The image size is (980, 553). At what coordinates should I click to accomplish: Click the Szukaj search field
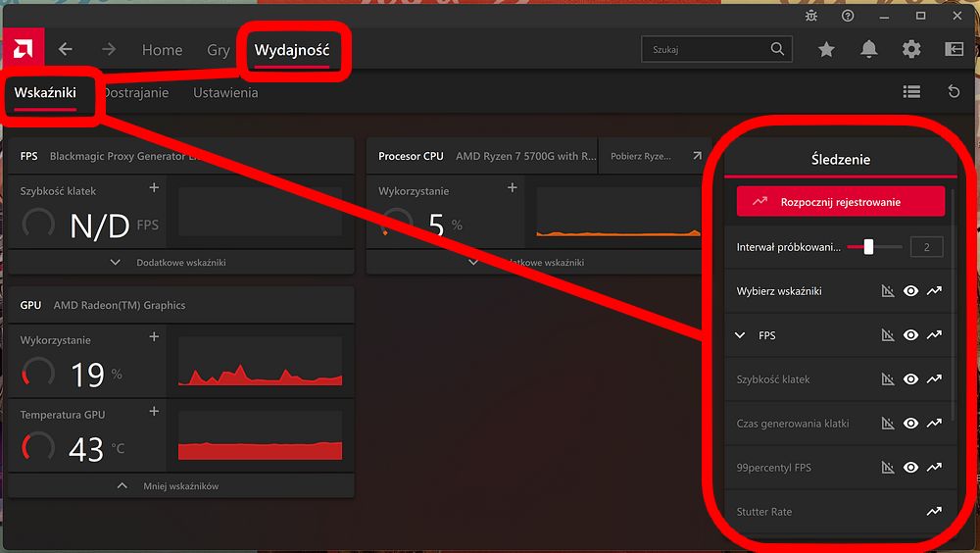(717, 49)
